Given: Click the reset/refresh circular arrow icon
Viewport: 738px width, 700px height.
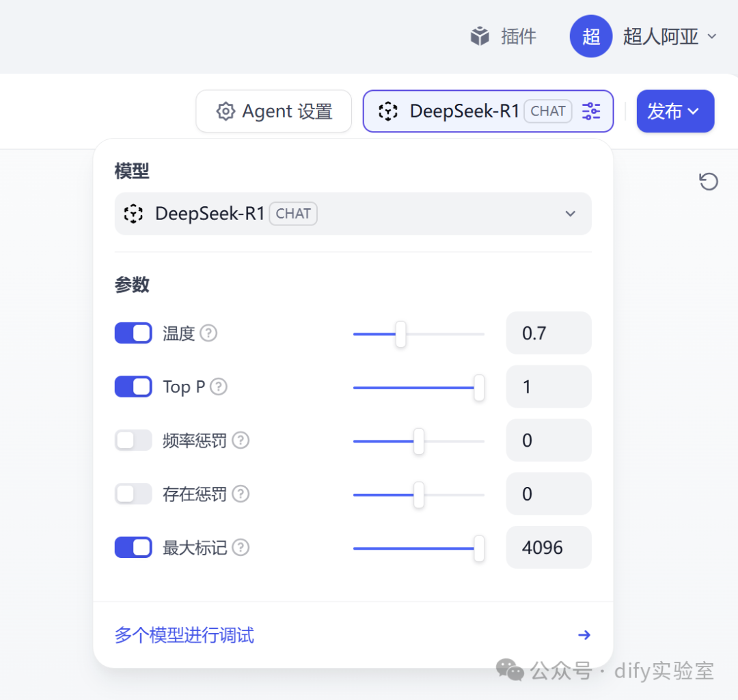Looking at the screenshot, I should click(709, 182).
